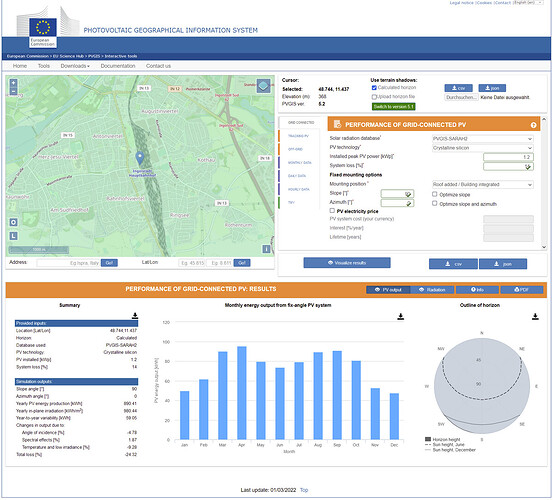The height and width of the screenshot is (500, 553).
Task: Enable Optimize slope checkbox
Action: pyautogui.click(x=435, y=194)
